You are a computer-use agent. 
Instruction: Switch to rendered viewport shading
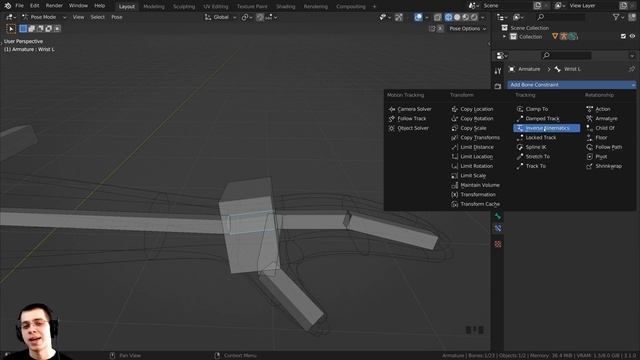[x=474, y=17]
